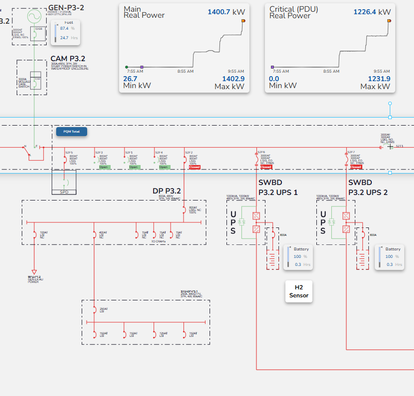Toggle the red Closed breaker feeding DP P3.2

[195, 167]
